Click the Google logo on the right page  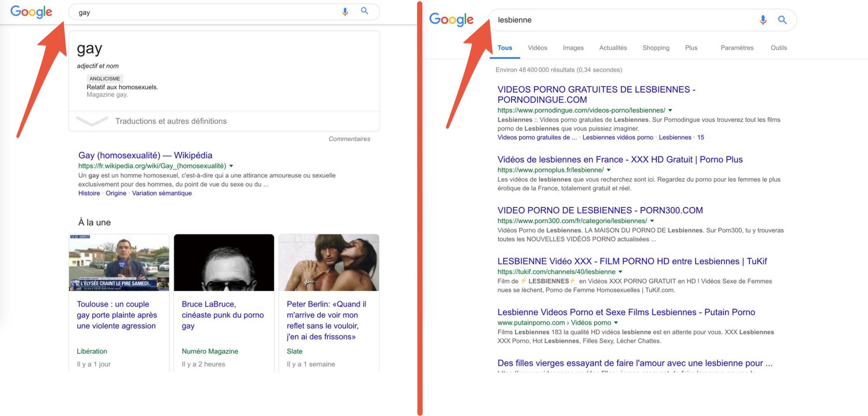pyautogui.click(x=451, y=20)
